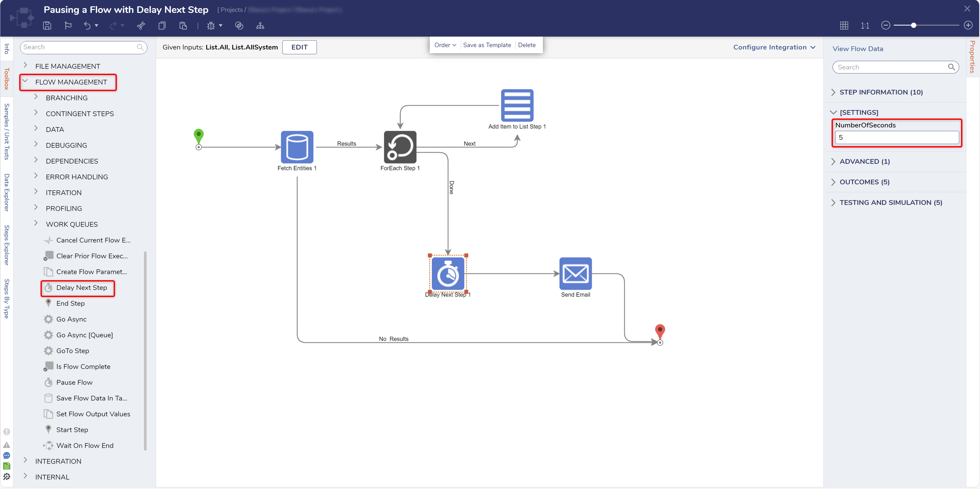Open the Configure Integration dropdown

pyautogui.click(x=774, y=47)
